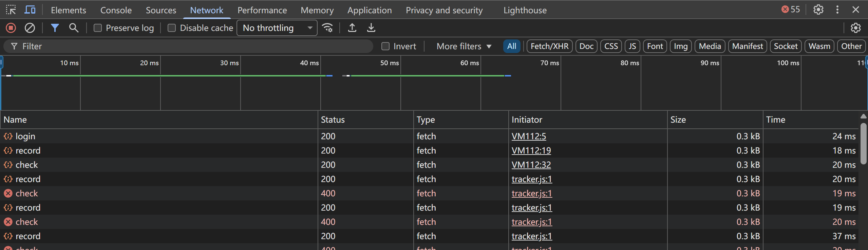This screenshot has height=250, width=868.
Task: Enable the Preserve log checkbox
Action: pos(98,28)
